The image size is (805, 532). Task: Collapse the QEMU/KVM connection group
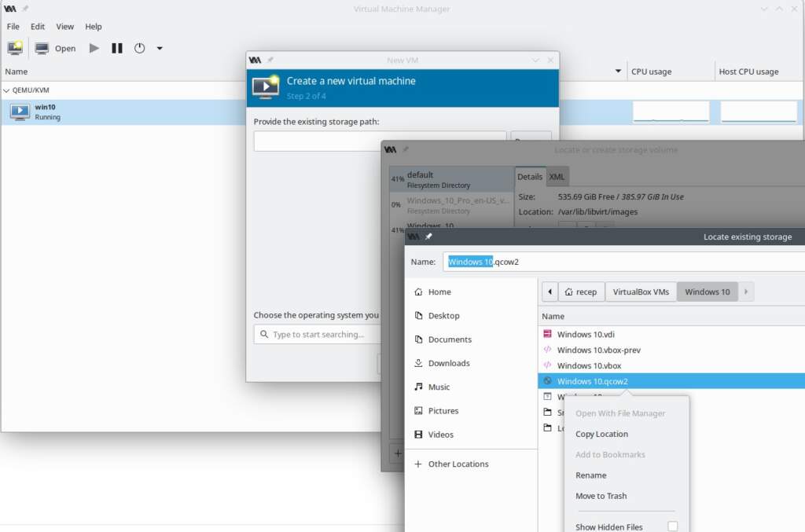pos(7,90)
